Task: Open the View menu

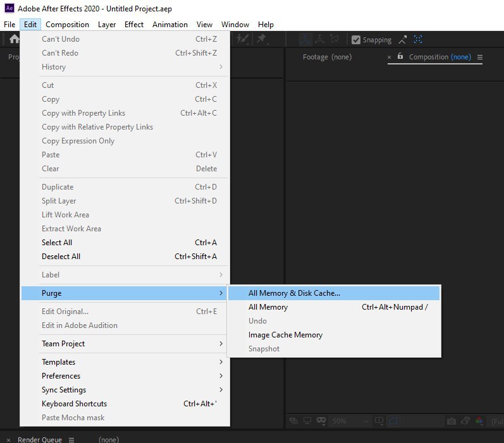Action: (x=204, y=25)
